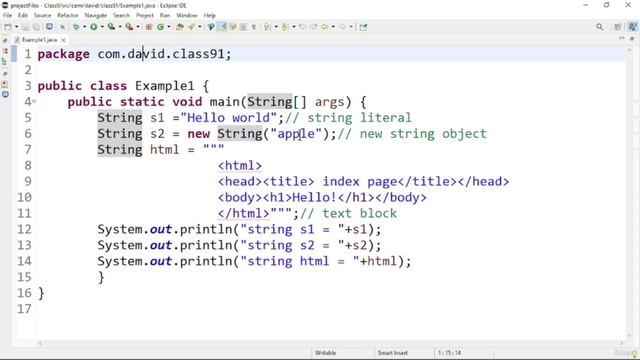Click the New file wizard icon
The image size is (640, 360).
point(8,27)
